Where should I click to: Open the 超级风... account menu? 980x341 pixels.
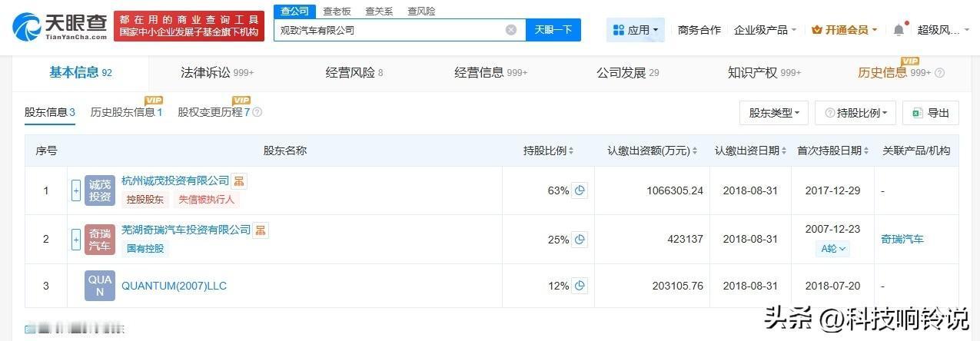coord(942,30)
